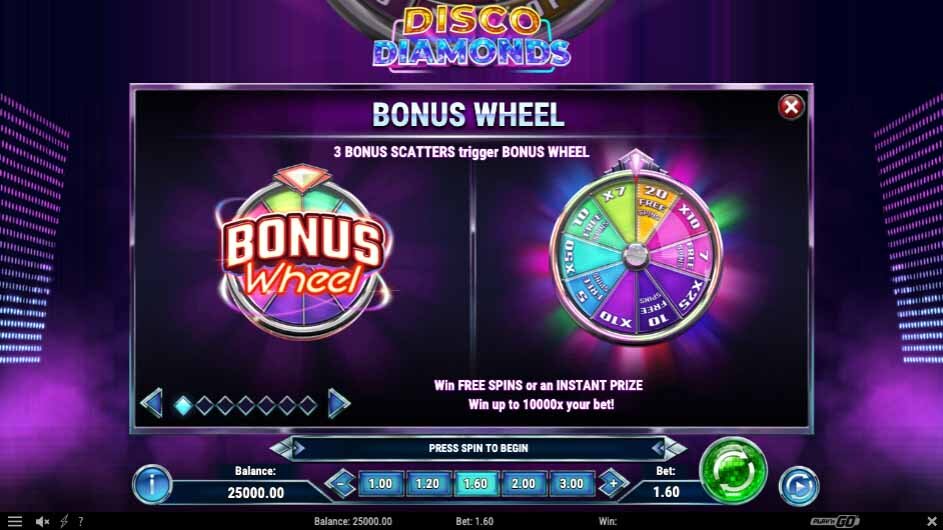Spin the reels with green button

[x=733, y=471]
